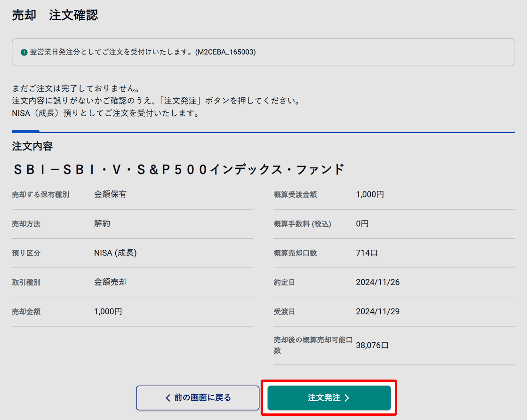Viewport: 527px width, 420px height.
Task: Select the notice text with code M2CEBA_165003
Action: point(143,52)
